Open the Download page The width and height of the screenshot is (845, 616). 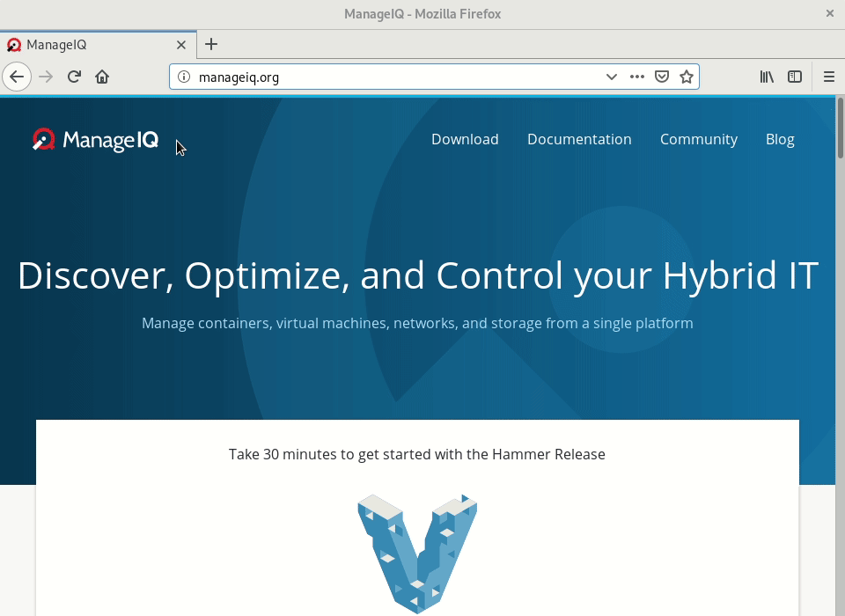click(x=465, y=139)
